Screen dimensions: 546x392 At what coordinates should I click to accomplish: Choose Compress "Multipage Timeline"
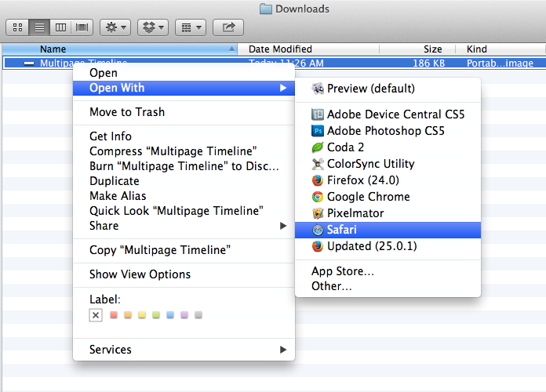click(184, 151)
